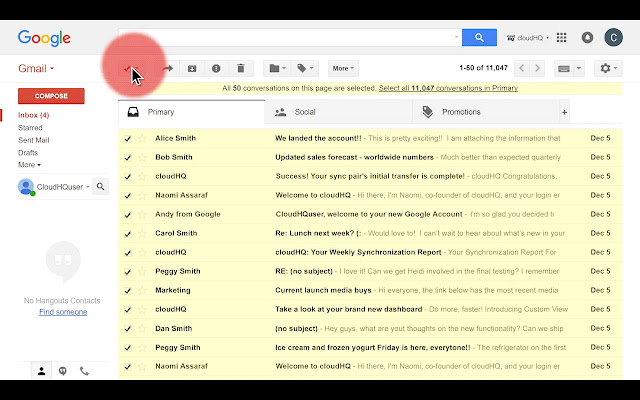Click the Find someone link

[x=63, y=312]
